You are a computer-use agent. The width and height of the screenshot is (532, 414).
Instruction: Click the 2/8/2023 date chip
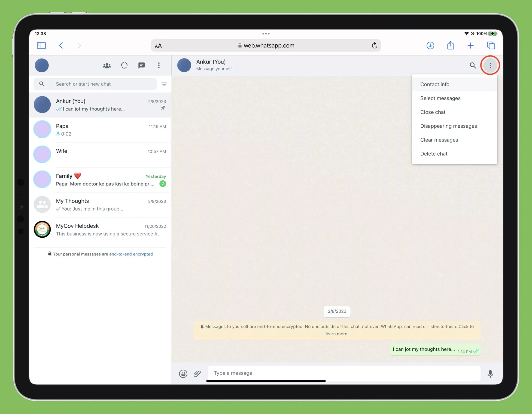coord(337,311)
